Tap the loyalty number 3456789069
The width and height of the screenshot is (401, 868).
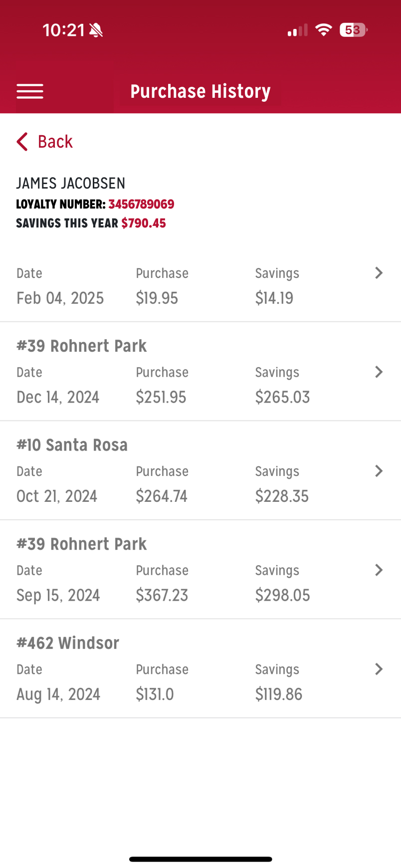pyautogui.click(x=141, y=204)
